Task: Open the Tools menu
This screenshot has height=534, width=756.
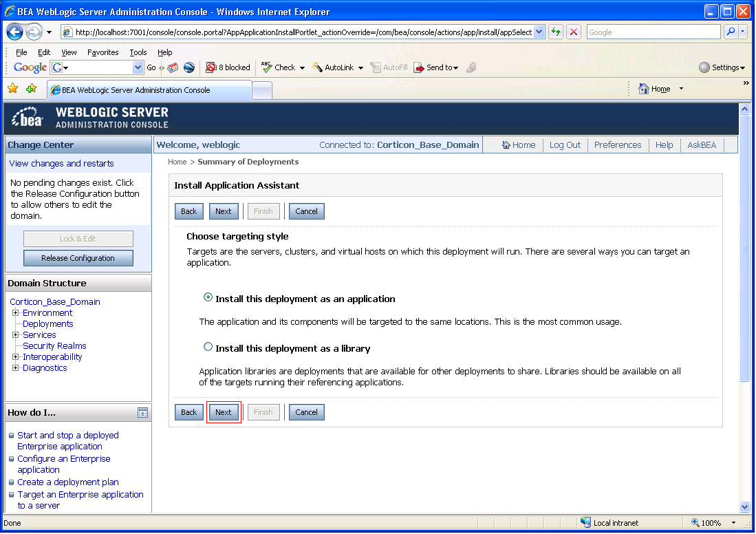Action: pos(138,52)
